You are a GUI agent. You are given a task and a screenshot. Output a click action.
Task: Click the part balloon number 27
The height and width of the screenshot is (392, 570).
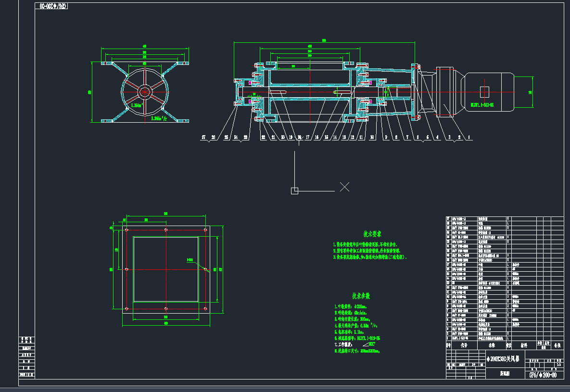[204, 138]
